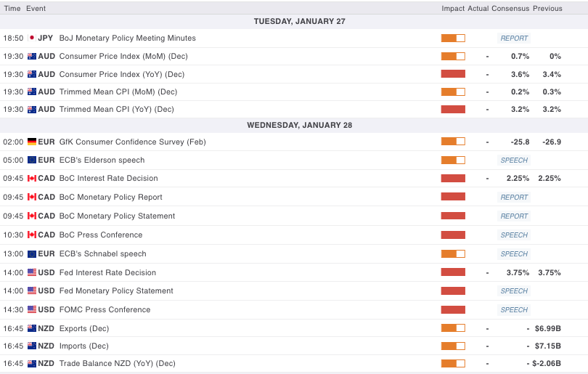
Task: Open the Fed Monetary Policy Statement event
Action: click(116, 290)
